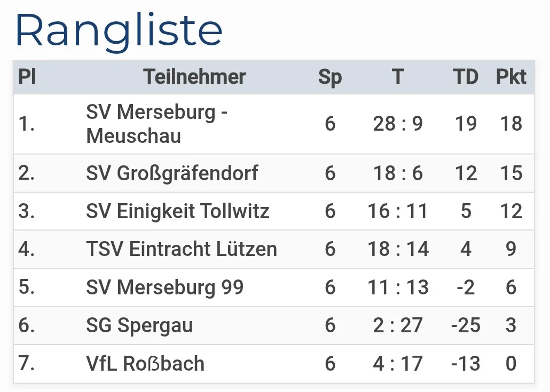Click the Teilnehmer column header

coord(194,77)
